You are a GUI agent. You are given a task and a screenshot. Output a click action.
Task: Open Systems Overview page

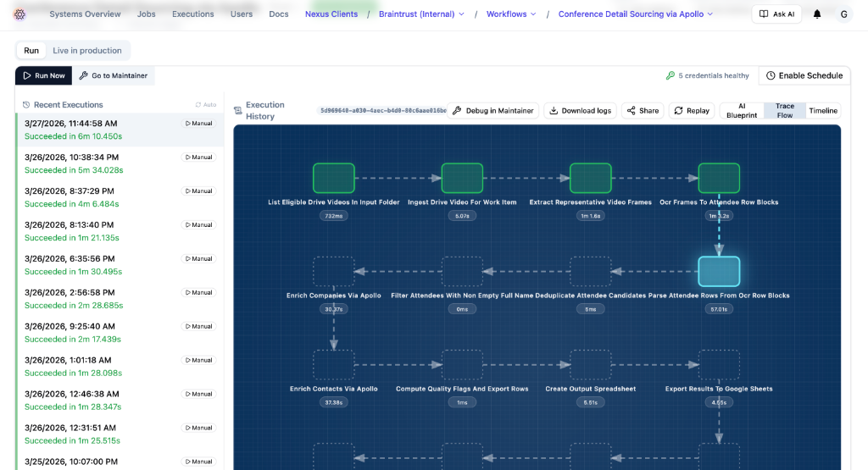point(85,14)
